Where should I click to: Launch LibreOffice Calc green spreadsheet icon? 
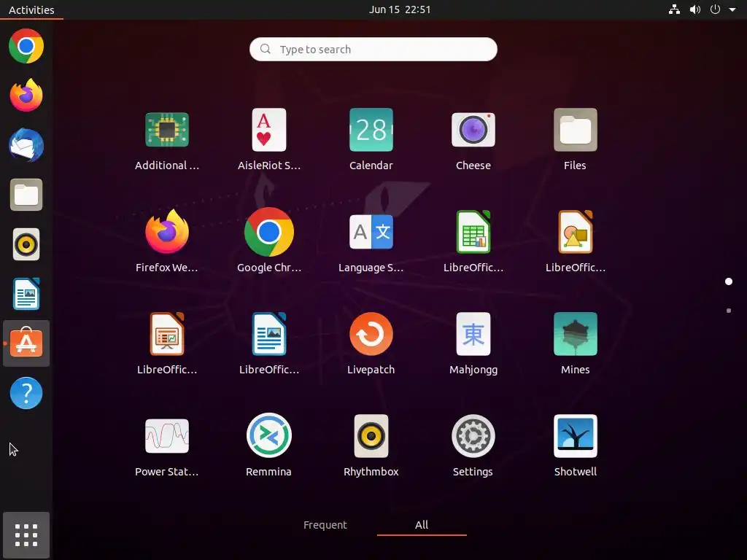point(473,232)
